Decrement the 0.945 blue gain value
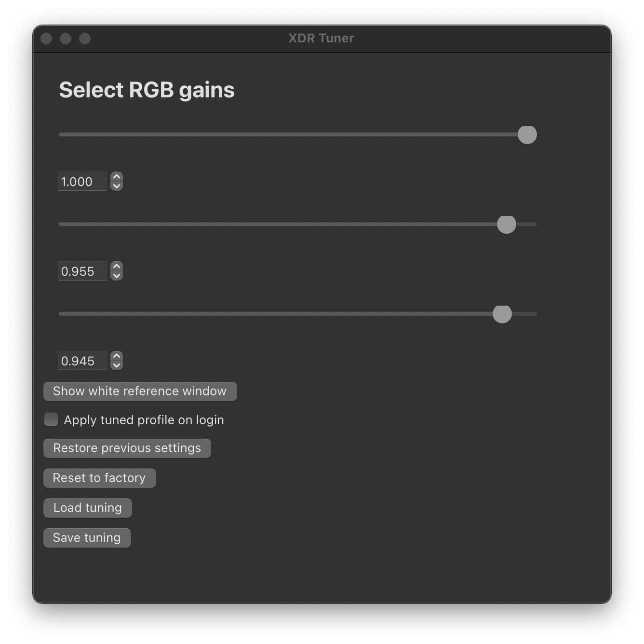This screenshot has height=644, width=644. point(116,365)
